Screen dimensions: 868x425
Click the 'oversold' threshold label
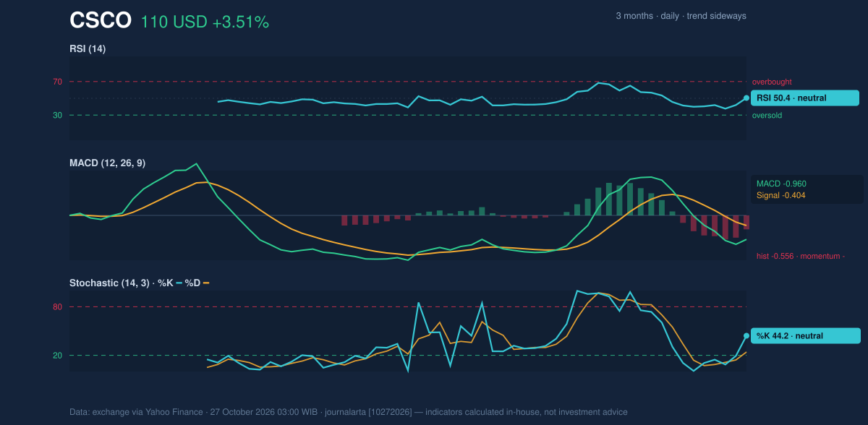(x=767, y=115)
